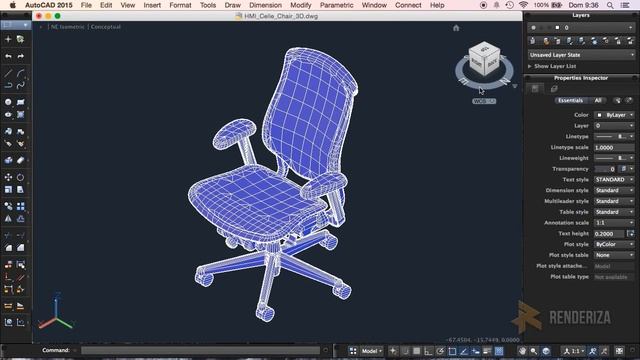This screenshot has height=360, width=640.
Task: Click the Transparency slider in Properties Inspector
Action: (x=605, y=169)
